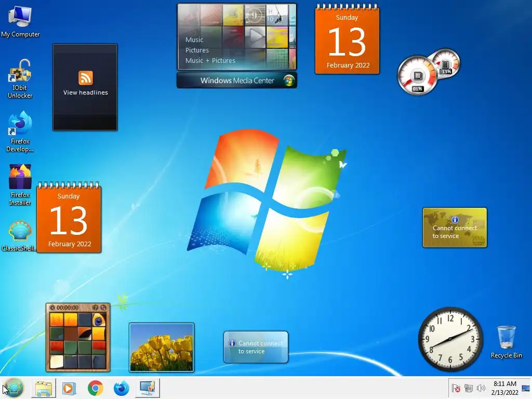Open the network status tray icon
The width and height of the screenshot is (532, 399).
click(469, 388)
